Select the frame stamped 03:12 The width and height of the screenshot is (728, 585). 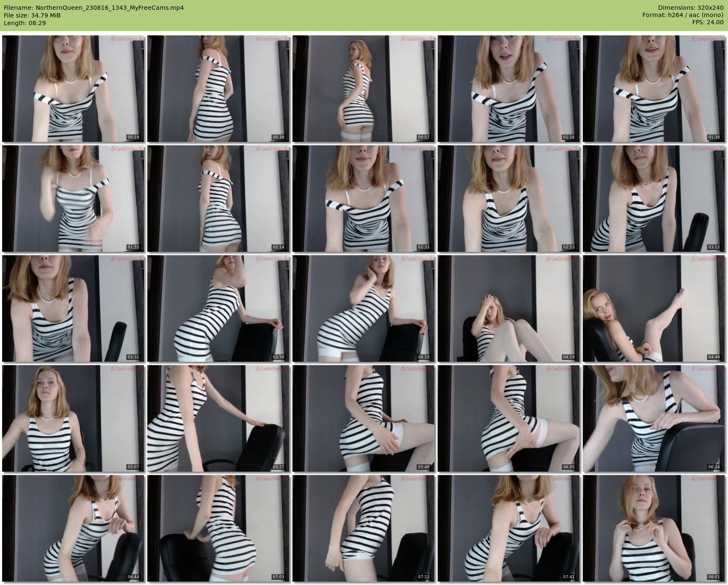tap(654, 199)
